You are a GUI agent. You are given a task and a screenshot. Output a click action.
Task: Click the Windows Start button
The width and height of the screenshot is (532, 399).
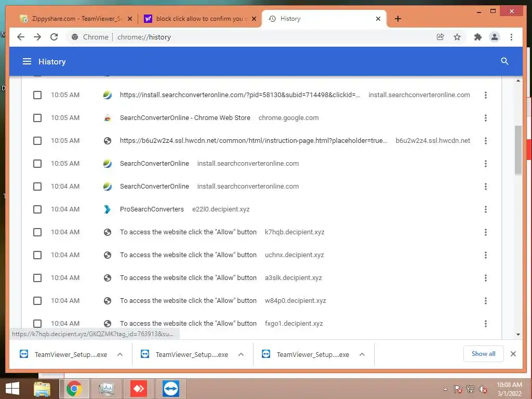point(12,389)
